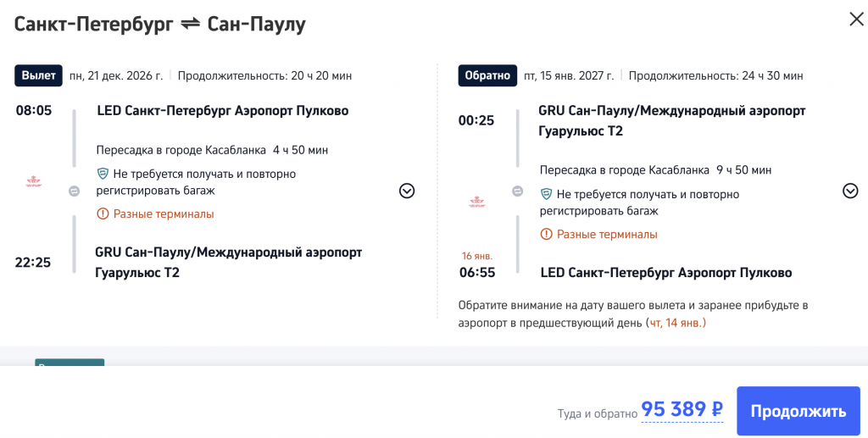Close the flight details dialog
This screenshot has width=868, height=438.
click(x=856, y=19)
